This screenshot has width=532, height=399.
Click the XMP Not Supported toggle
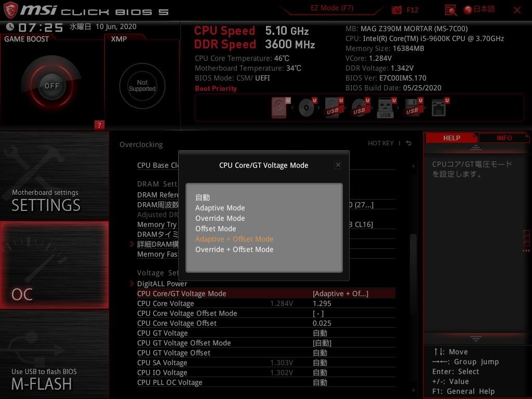[x=142, y=86]
